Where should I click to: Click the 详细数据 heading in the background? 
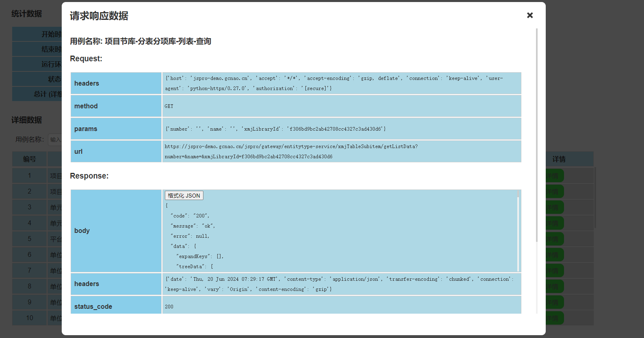coord(26,120)
